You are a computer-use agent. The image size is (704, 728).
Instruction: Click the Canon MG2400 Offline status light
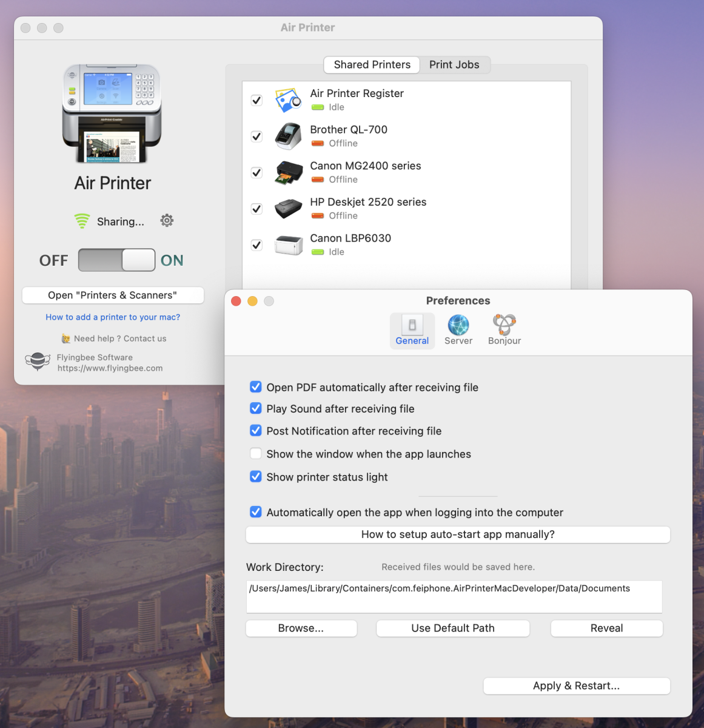(318, 180)
